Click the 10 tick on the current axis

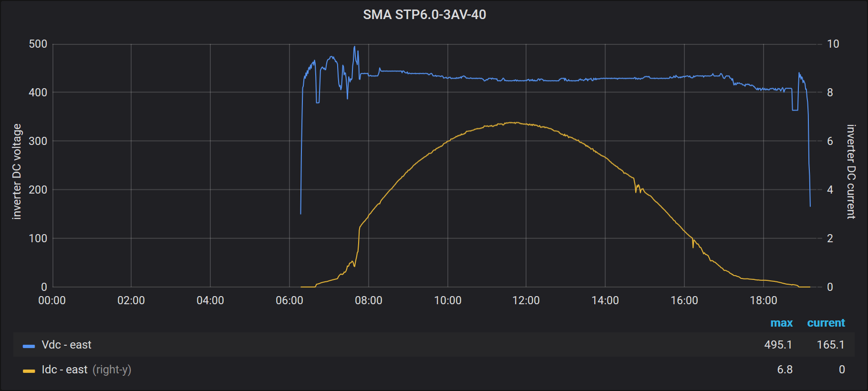point(833,44)
